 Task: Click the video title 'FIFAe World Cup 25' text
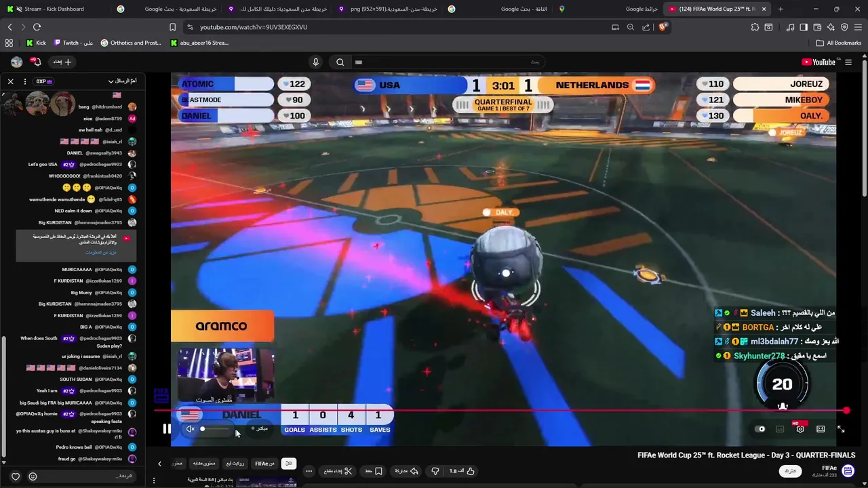pyautogui.click(x=747, y=455)
